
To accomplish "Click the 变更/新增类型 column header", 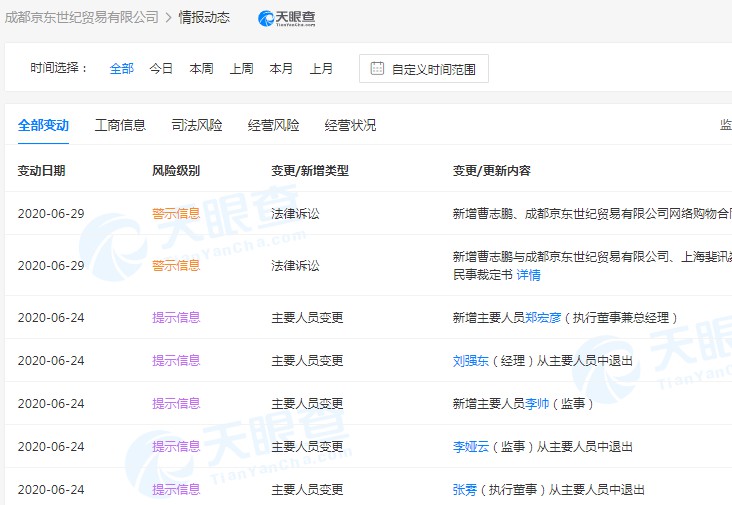I will [310, 170].
